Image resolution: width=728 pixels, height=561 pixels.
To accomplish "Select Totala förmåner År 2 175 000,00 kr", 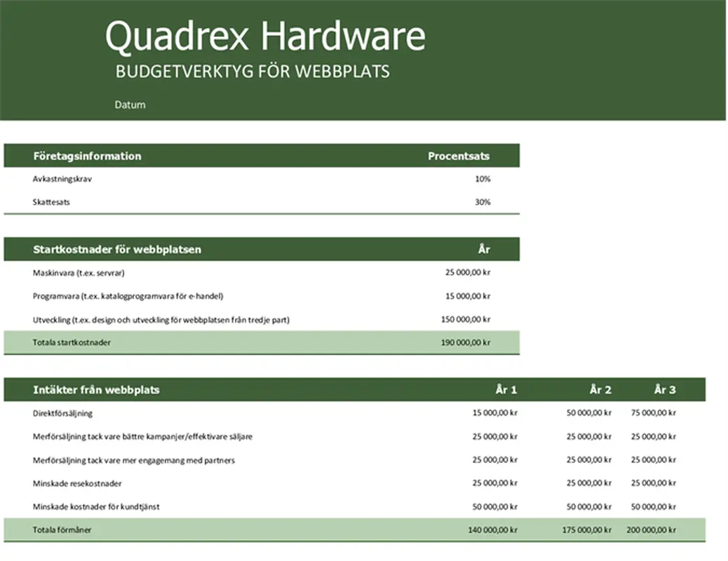I will click(587, 530).
